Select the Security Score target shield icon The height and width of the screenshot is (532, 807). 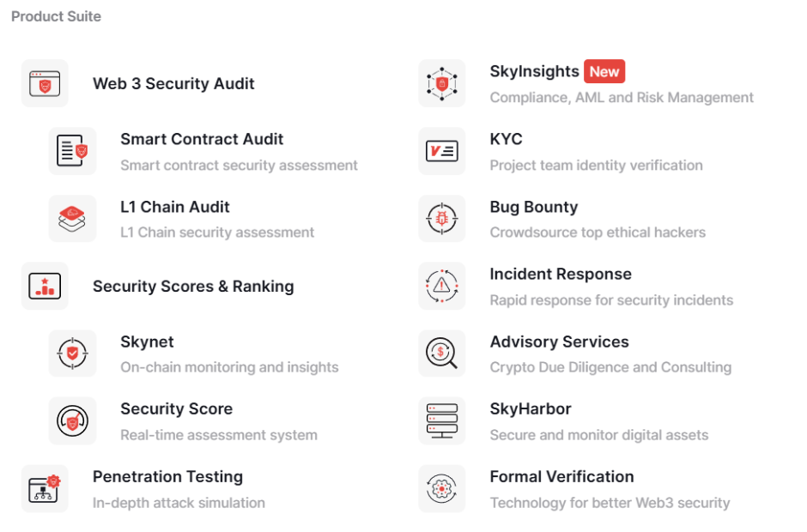pos(72,421)
